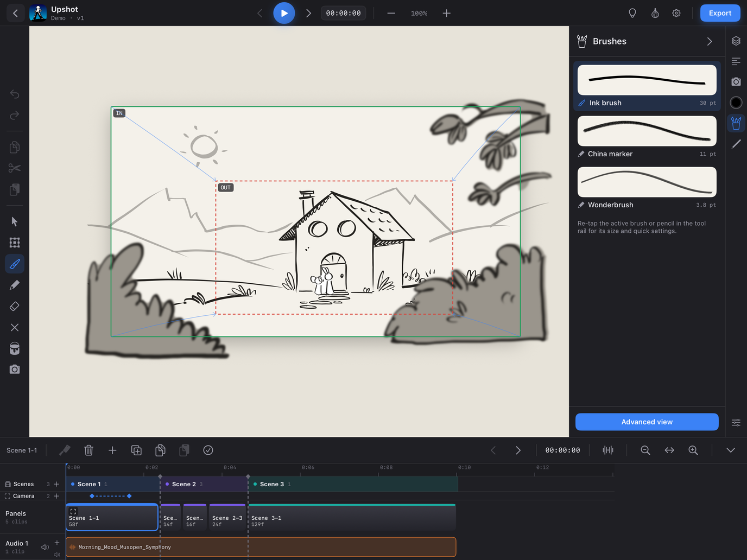
Task: Delete panel with the trash icon
Action: click(x=89, y=450)
